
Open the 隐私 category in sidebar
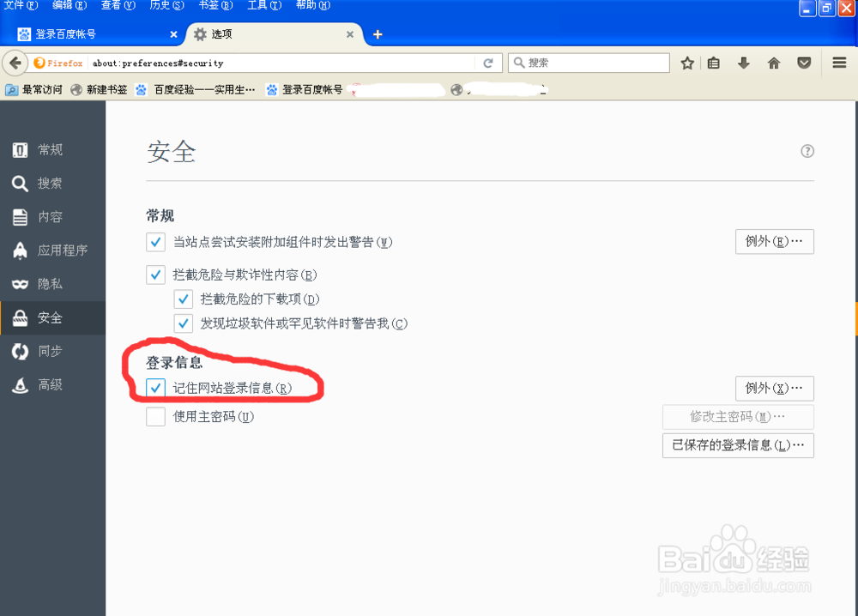[52, 284]
